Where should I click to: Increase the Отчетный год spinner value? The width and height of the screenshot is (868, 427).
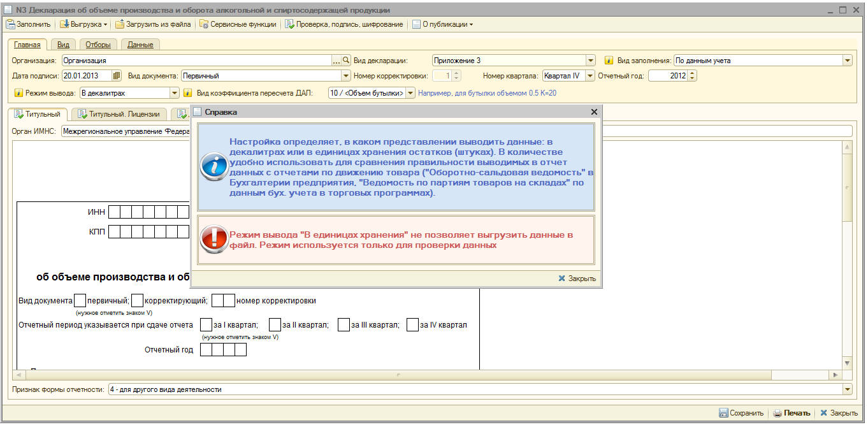[x=693, y=73]
